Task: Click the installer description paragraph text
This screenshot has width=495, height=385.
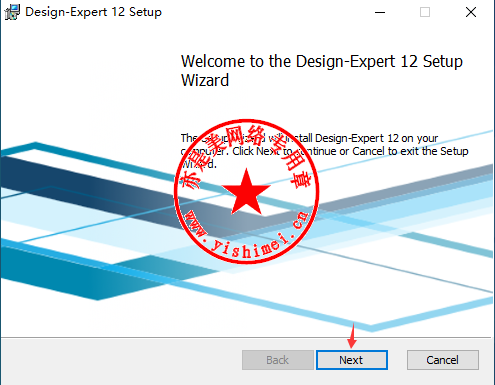Action: point(324,151)
